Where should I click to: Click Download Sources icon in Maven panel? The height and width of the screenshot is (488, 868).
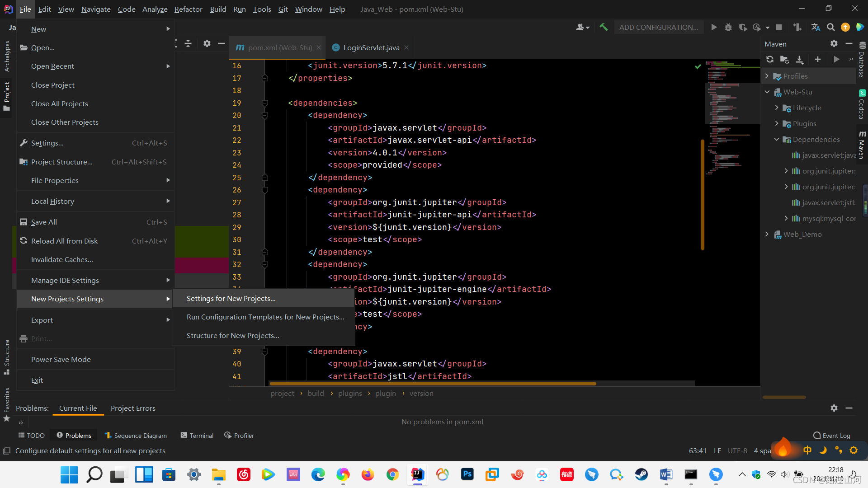tap(800, 59)
